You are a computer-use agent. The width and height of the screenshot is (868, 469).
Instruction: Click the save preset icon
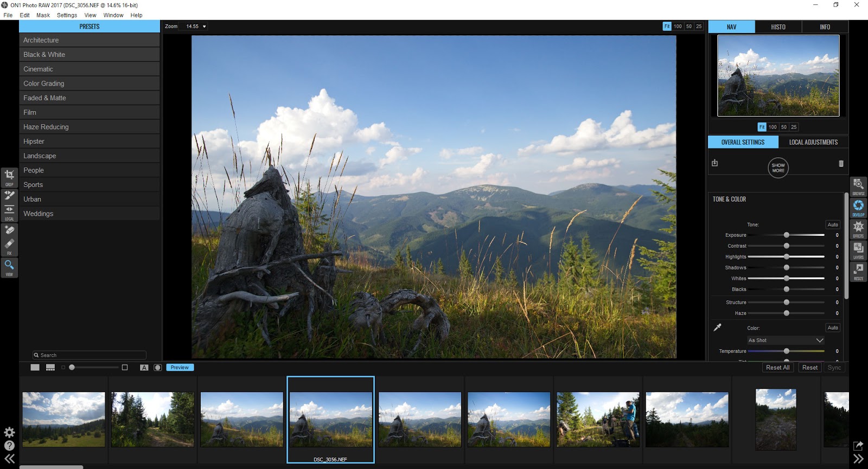coord(714,163)
